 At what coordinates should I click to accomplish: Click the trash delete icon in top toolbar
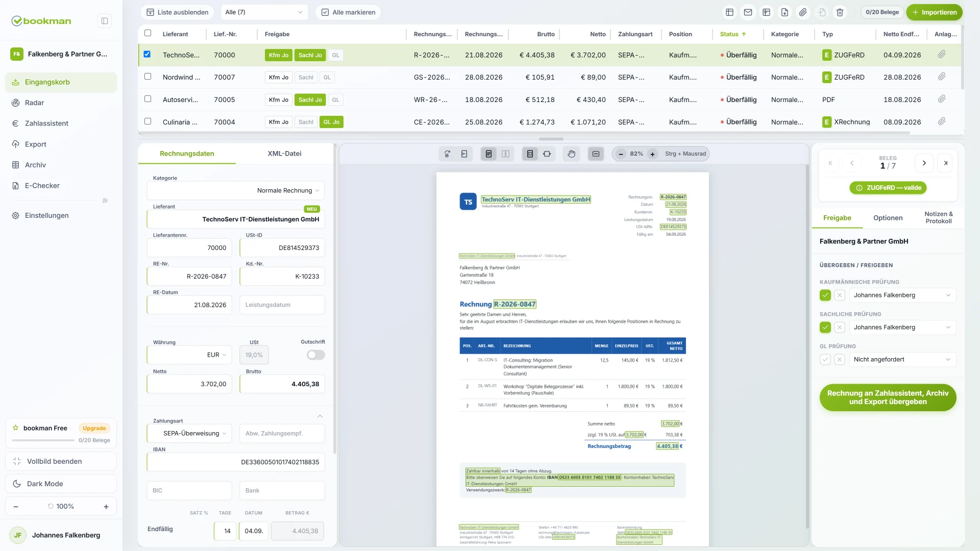(x=840, y=12)
